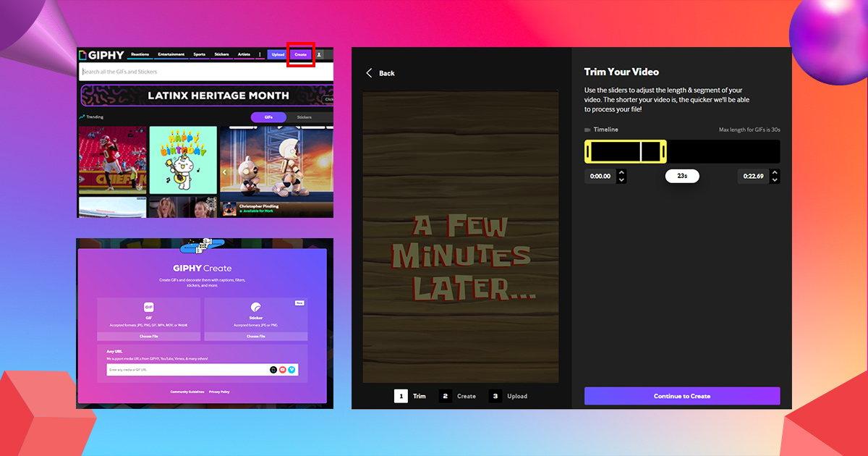Click the GIPHY Create heading
The height and width of the screenshot is (456, 868).
pos(203,269)
